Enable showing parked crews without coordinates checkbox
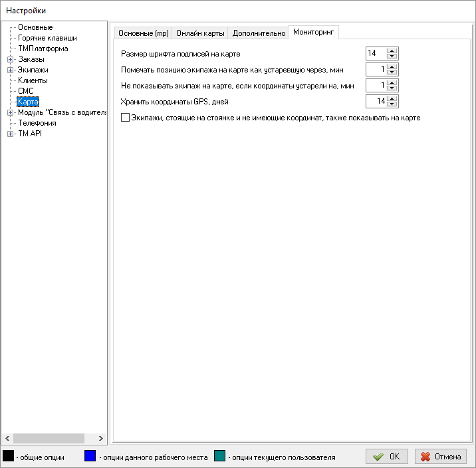Viewport: 476px width, 468px height. click(125, 118)
